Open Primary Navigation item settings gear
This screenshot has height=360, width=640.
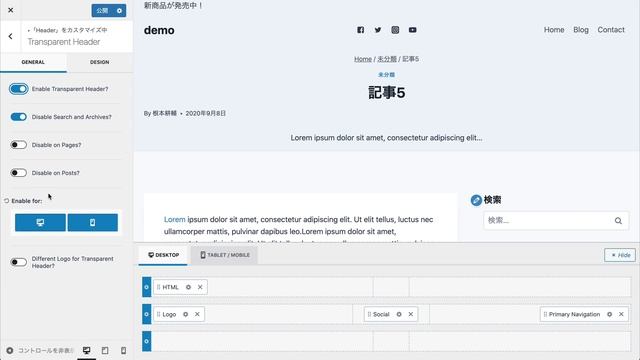point(609,314)
